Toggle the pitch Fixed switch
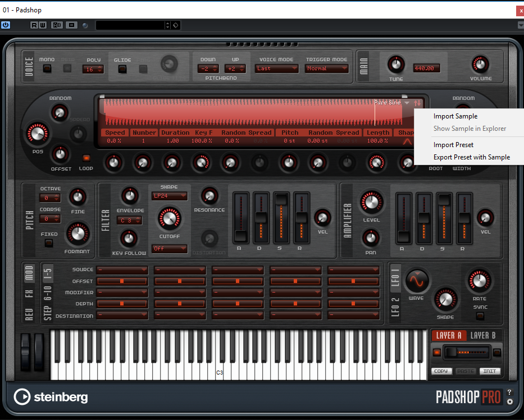Screen dimensions: 524x420 click(x=49, y=243)
